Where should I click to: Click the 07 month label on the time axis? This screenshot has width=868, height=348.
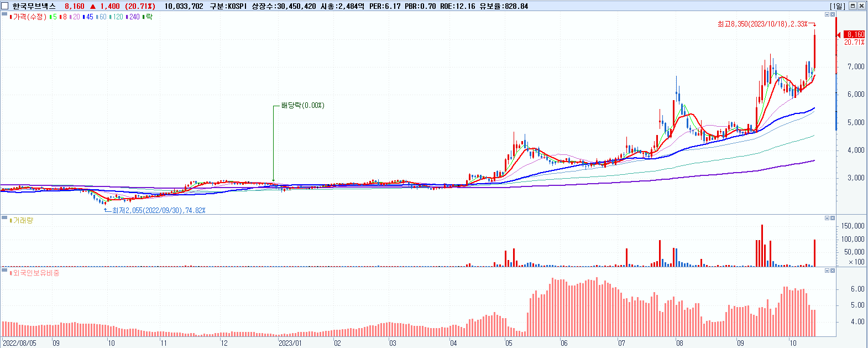(x=621, y=343)
